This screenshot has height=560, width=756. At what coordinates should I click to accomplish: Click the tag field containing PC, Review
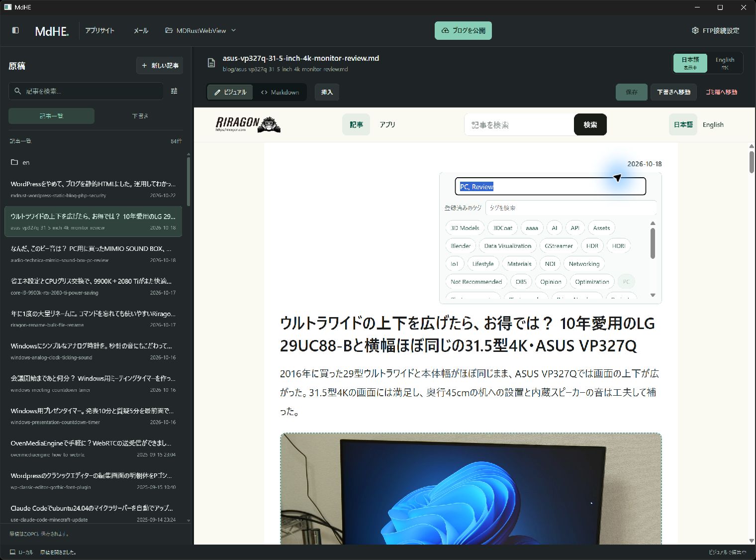click(x=550, y=187)
